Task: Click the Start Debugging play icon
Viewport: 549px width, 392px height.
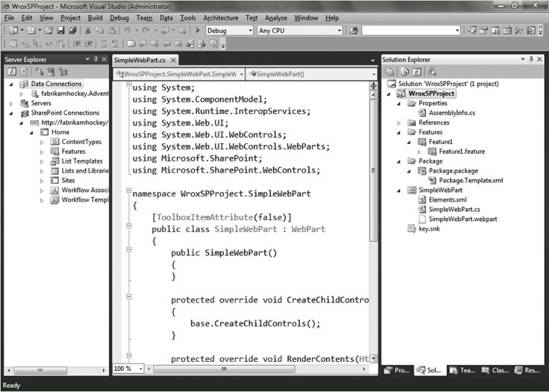Action: pyautogui.click(x=198, y=31)
